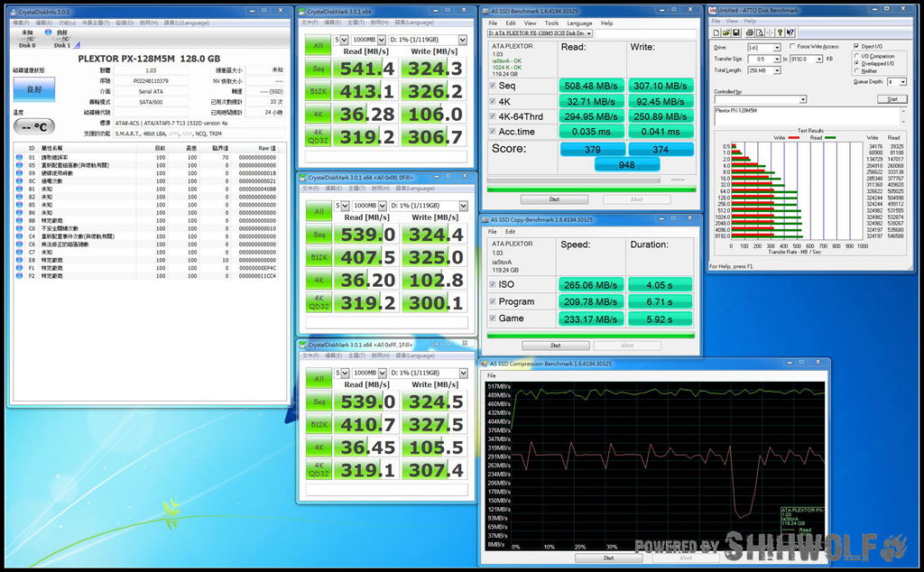Uncheck the 4K test in AS SSD Benchmark

point(493,101)
